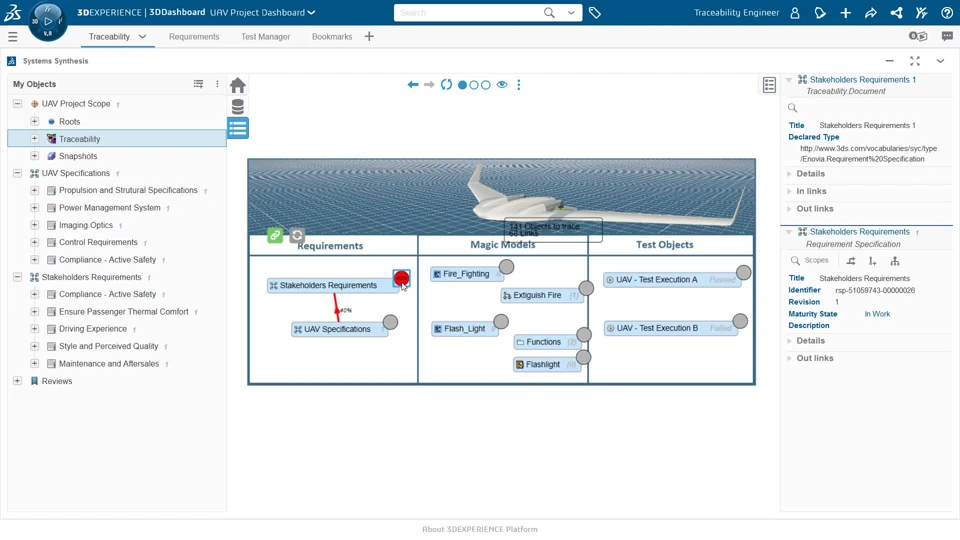Screen dimensions: 960x540
Task: Click the My Objects list options icon
Action: (198, 84)
